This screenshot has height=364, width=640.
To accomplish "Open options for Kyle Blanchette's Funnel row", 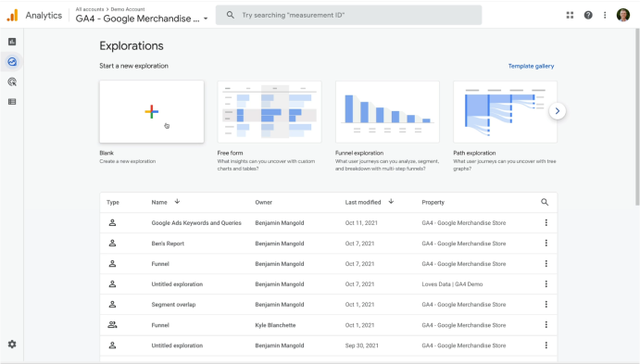I will coord(546,324).
